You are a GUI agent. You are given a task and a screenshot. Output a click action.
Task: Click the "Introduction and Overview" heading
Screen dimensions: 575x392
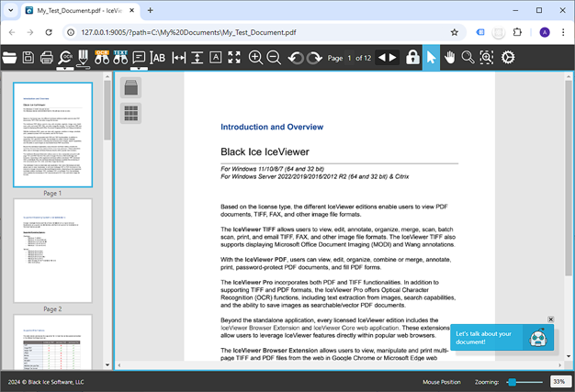[x=272, y=127]
